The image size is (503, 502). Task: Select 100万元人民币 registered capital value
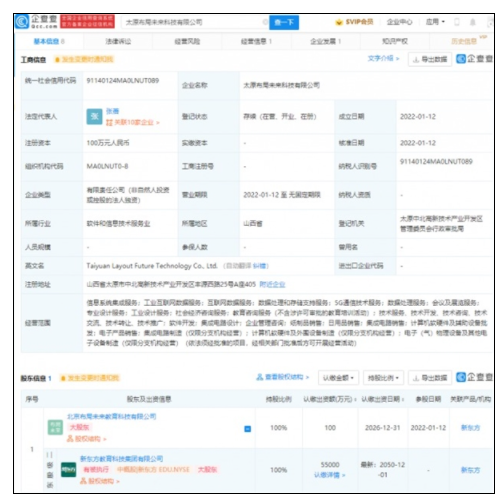(108, 143)
